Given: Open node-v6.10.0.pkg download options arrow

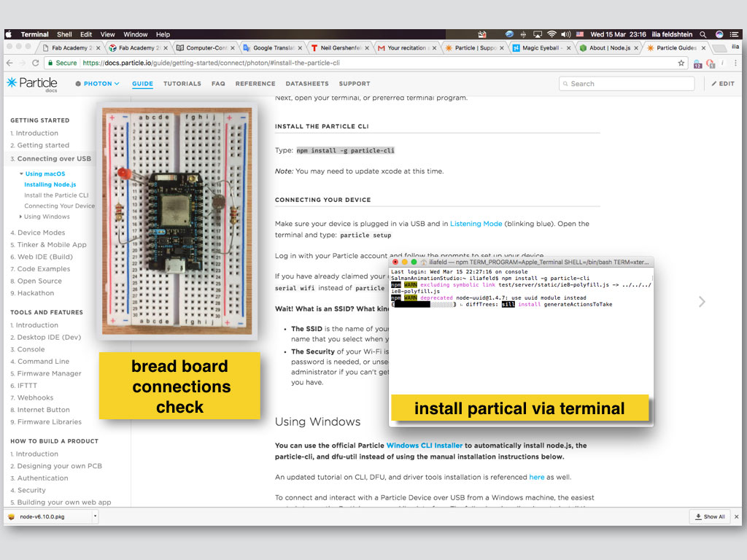Looking at the screenshot, I should click(95, 516).
